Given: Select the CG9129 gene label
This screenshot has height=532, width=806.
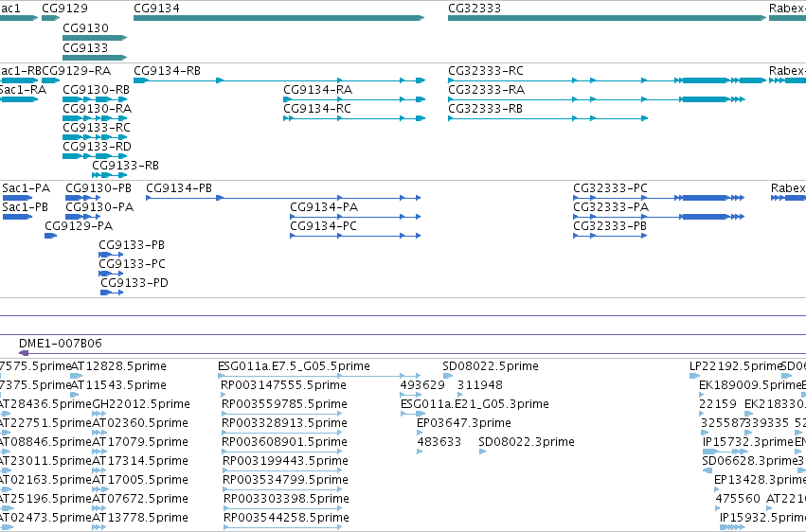Looking at the screenshot, I should coord(64,9).
